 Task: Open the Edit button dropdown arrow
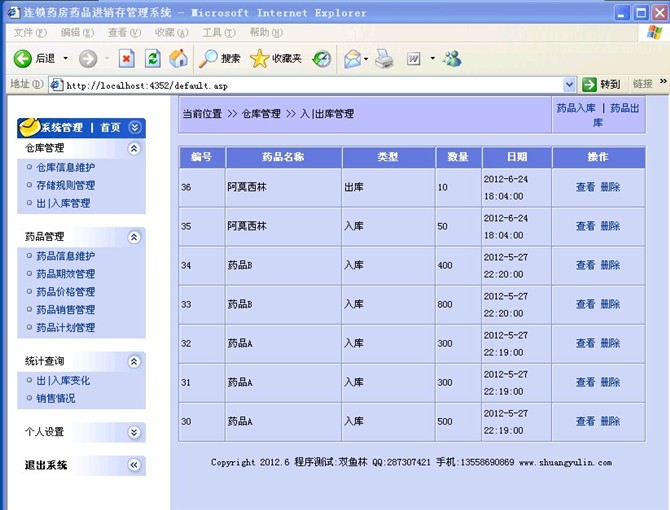432,58
